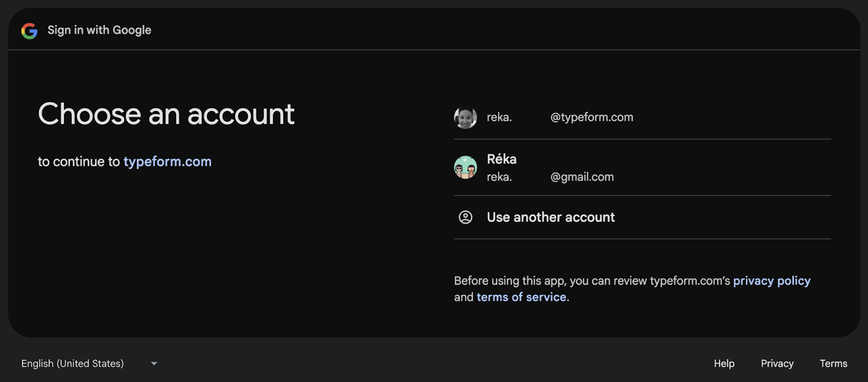Select the typeform.com account profile photo
Image resolution: width=868 pixels, height=382 pixels.
(465, 118)
